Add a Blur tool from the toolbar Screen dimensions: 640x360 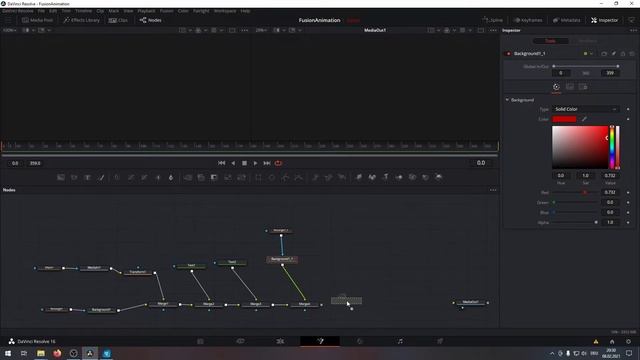[x=171, y=177]
